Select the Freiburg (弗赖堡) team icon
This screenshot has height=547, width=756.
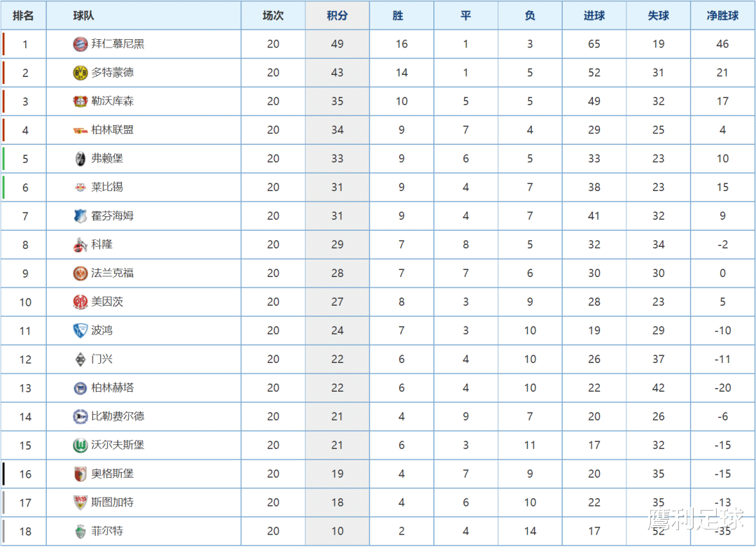(80, 159)
